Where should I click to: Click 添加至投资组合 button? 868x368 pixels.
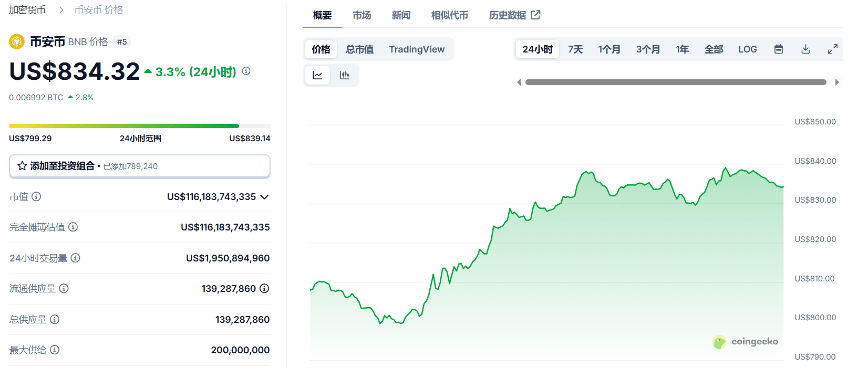pos(140,166)
